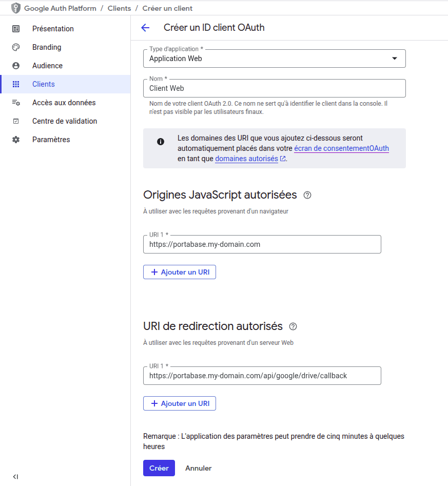Edit the Nom field containing Client Web

pyautogui.click(x=274, y=88)
